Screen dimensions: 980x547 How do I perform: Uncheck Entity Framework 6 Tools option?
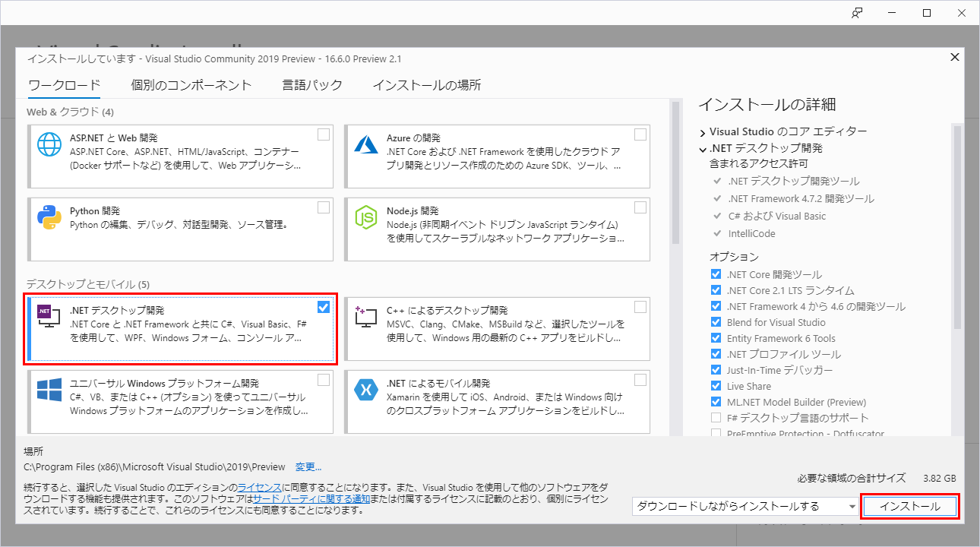pos(716,338)
